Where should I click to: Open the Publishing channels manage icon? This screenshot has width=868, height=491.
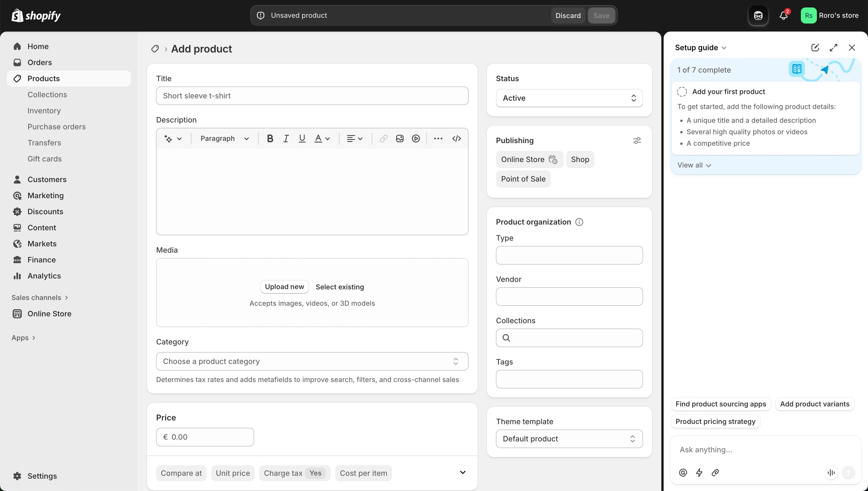637,140
